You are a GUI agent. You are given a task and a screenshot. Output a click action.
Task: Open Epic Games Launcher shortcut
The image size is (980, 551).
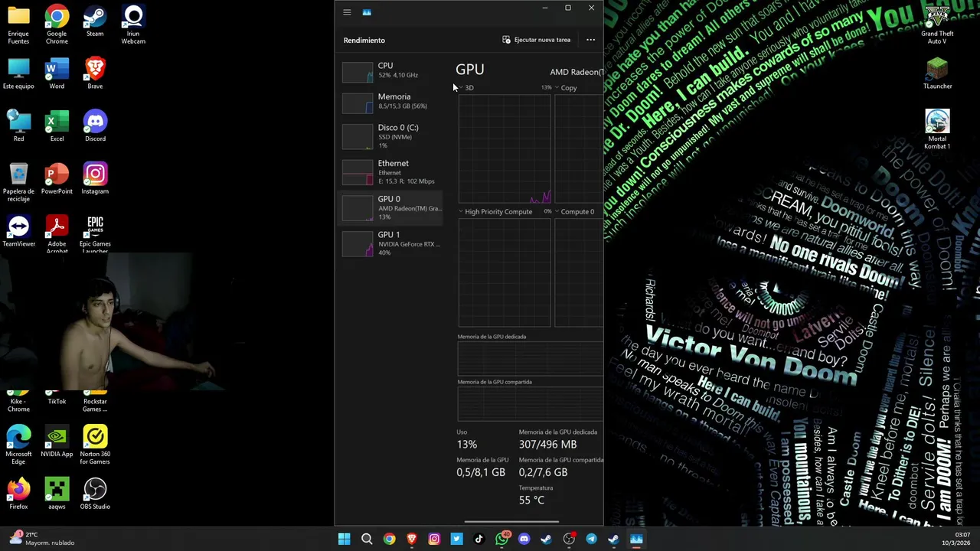[x=95, y=234]
